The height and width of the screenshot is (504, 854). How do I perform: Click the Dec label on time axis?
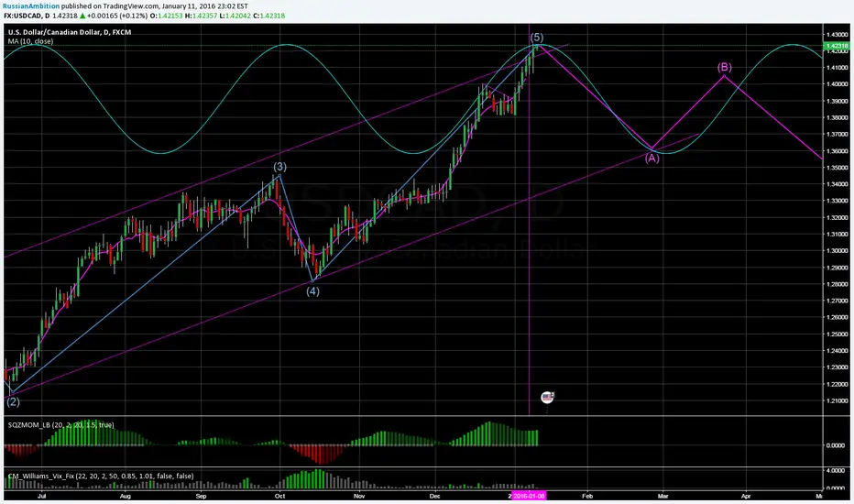[x=434, y=497]
